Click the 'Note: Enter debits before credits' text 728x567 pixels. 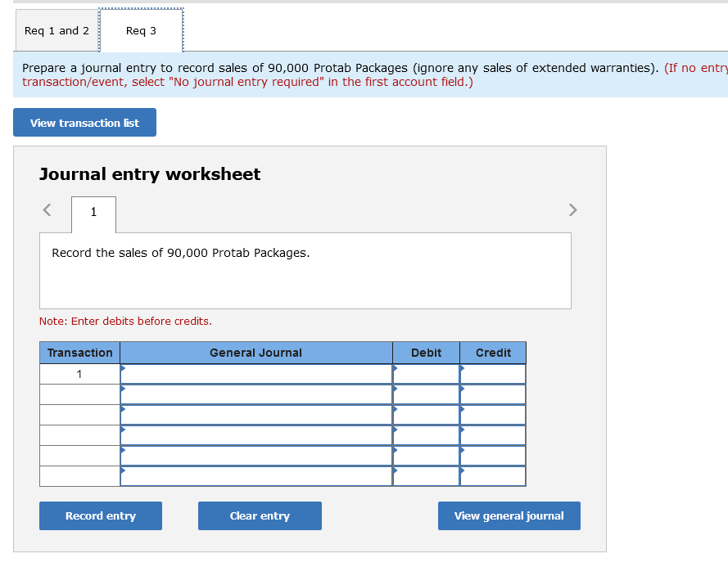(125, 321)
